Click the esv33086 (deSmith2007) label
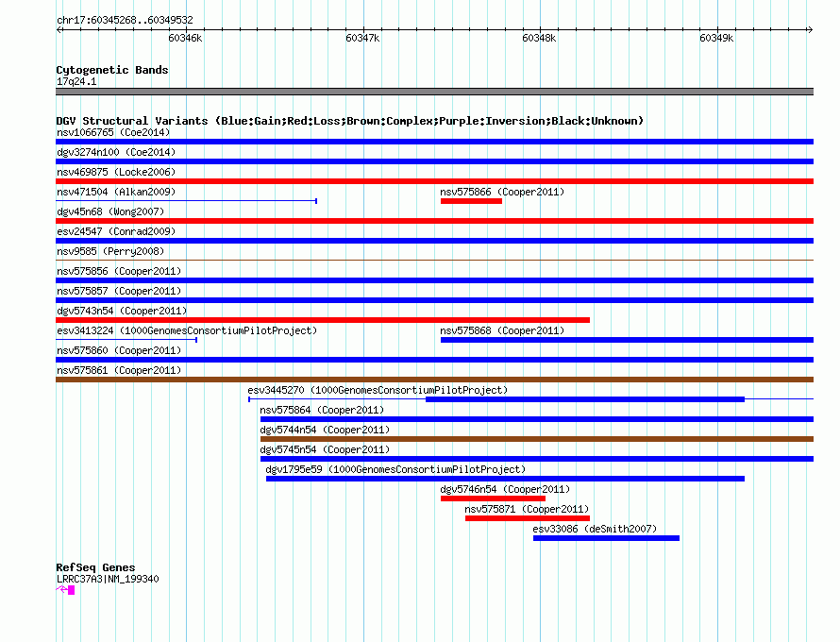Screen dimensions: 840x642 (595, 529)
